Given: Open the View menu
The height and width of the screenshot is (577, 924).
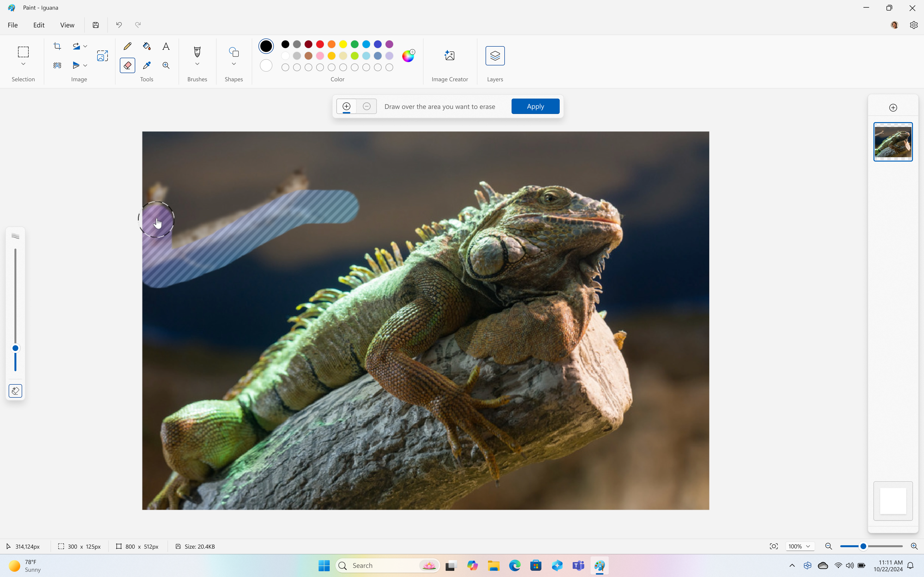Looking at the screenshot, I should [66, 25].
